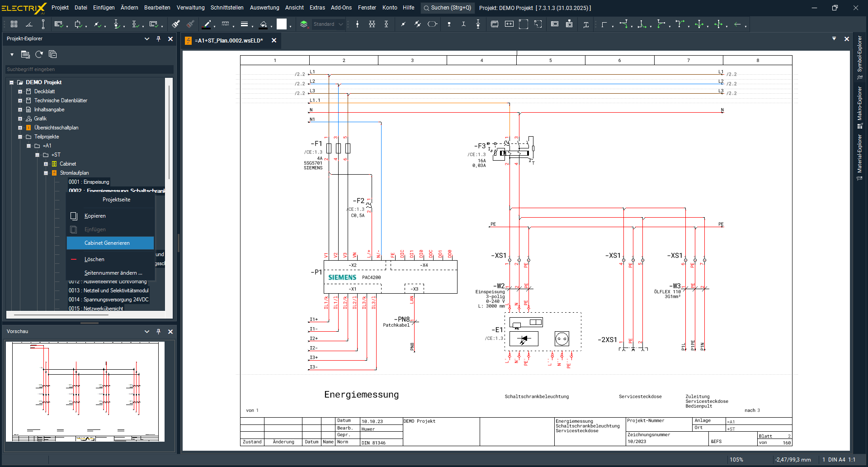
Task: Open the Symbol-Explorer side panel
Action: tap(859, 54)
